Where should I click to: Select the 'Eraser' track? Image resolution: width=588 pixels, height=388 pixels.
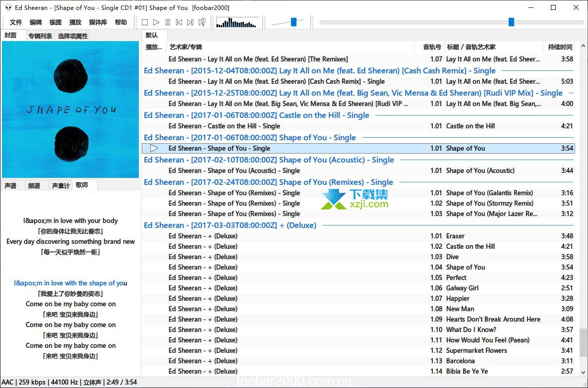tap(358, 236)
